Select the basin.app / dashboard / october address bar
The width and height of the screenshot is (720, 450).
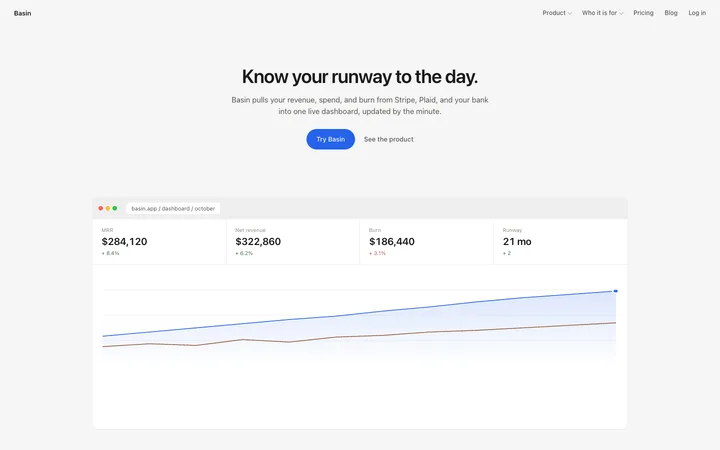tap(173, 208)
